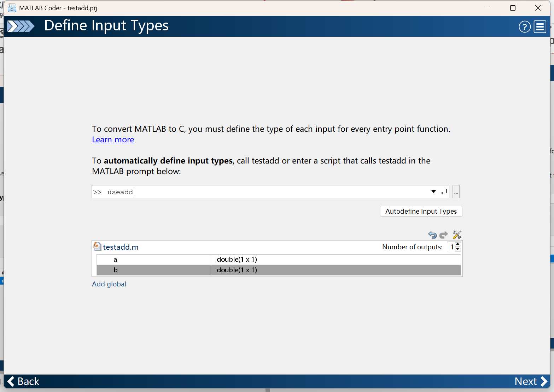Click testadd.m file name
Viewport: 554px width, 392px height.
click(x=121, y=247)
